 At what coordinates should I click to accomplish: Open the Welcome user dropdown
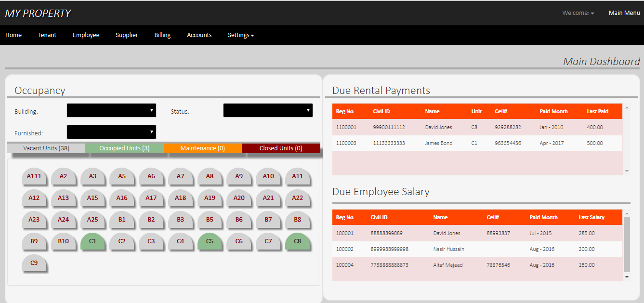578,13
